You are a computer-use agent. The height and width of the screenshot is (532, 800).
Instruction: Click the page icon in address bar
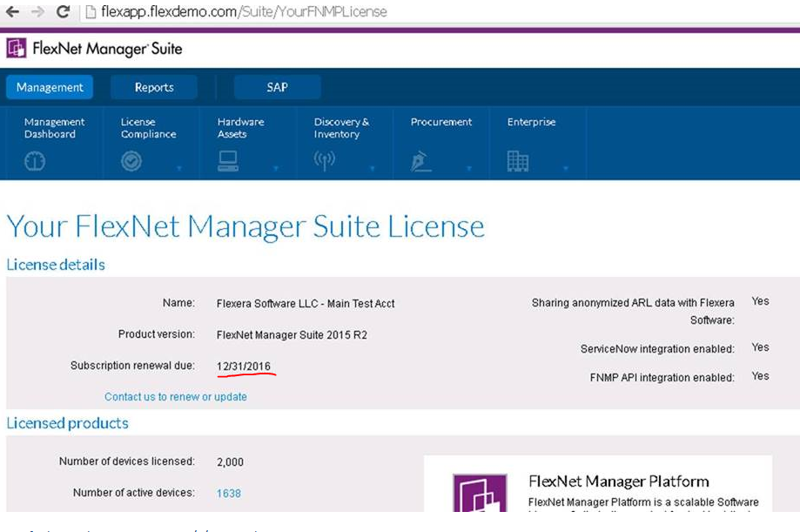click(x=91, y=11)
